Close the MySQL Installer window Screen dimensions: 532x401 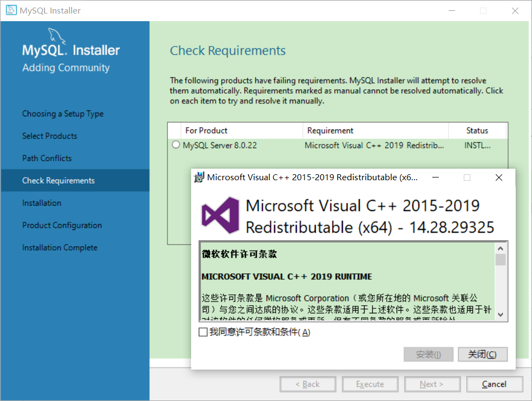click(515, 10)
